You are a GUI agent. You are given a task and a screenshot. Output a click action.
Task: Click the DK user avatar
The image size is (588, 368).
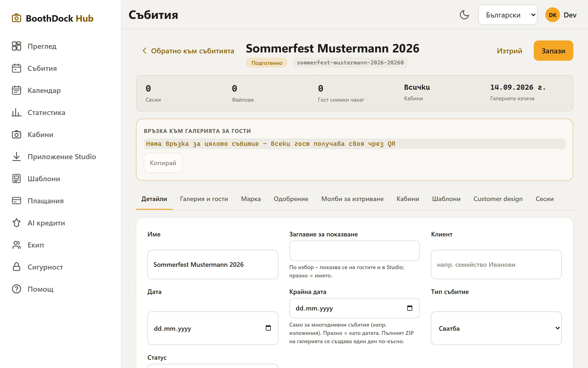pyautogui.click(x=553, y=15)
